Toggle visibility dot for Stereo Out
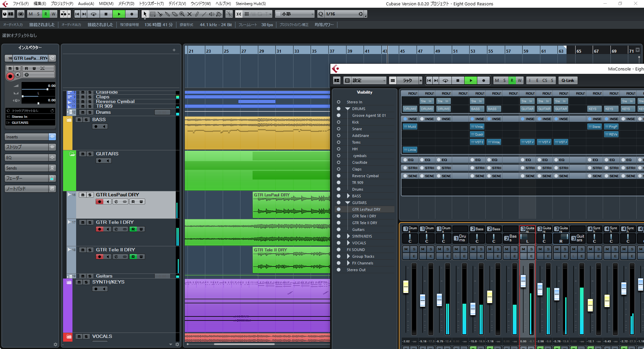This screenshot has height=349, width=644. [x=338, y=270]
